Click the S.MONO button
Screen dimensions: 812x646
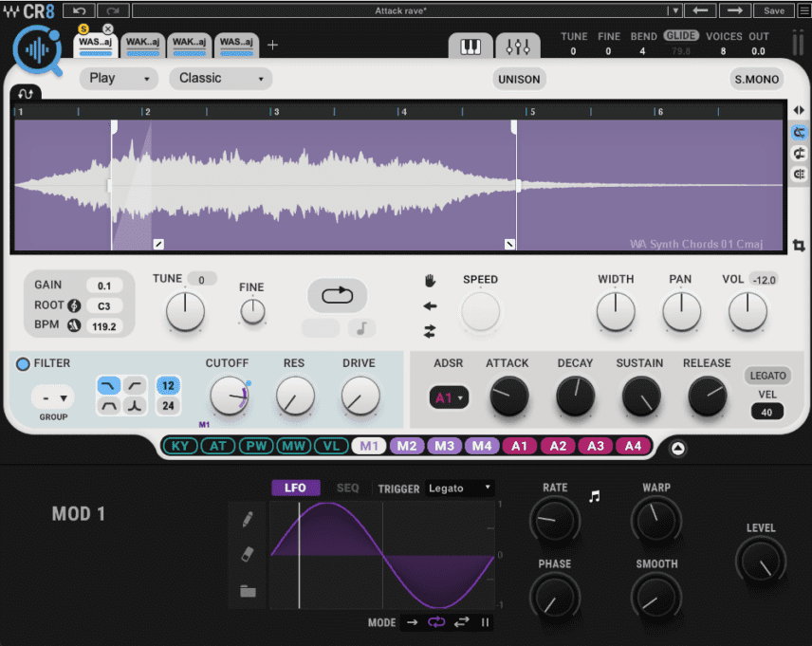click(x=756, y=80)
